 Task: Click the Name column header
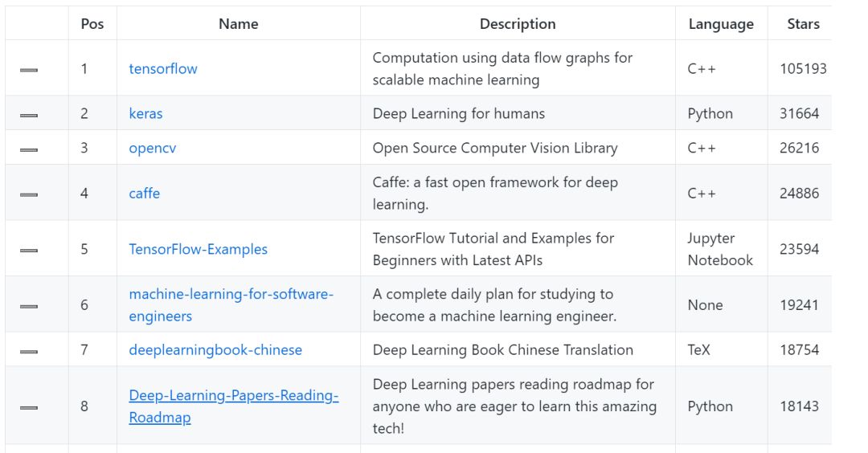click(x=238, y=24)
